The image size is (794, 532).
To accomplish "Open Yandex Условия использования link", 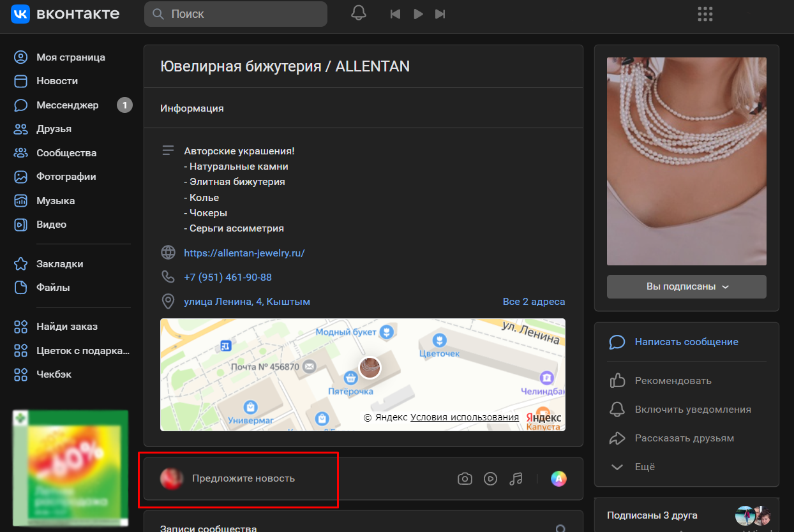I will tap(465, 417).
